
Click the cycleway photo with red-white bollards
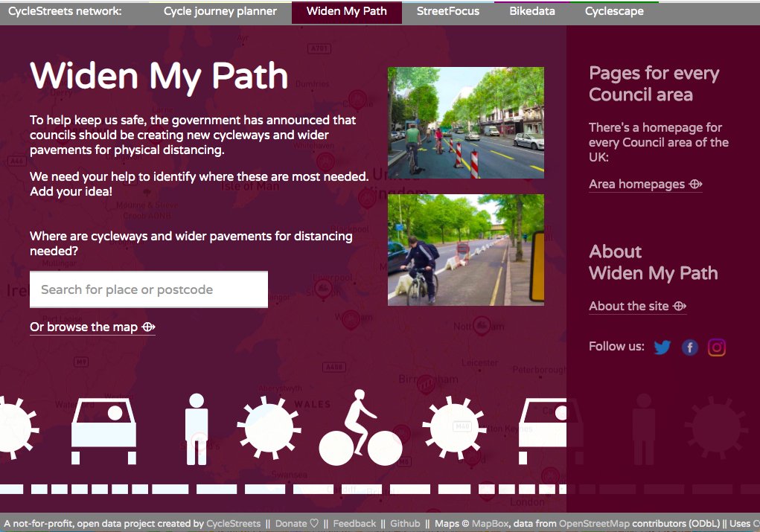[x=466, y=123]
